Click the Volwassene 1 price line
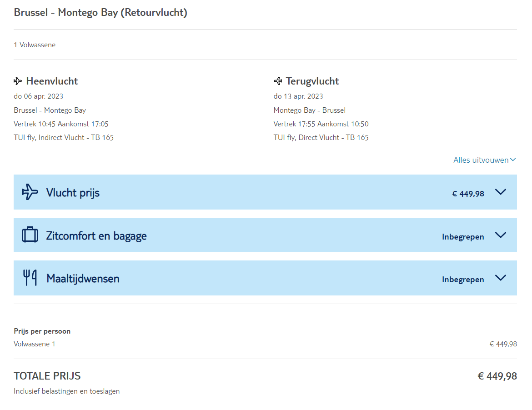532x410 pixels. point(35,344)
